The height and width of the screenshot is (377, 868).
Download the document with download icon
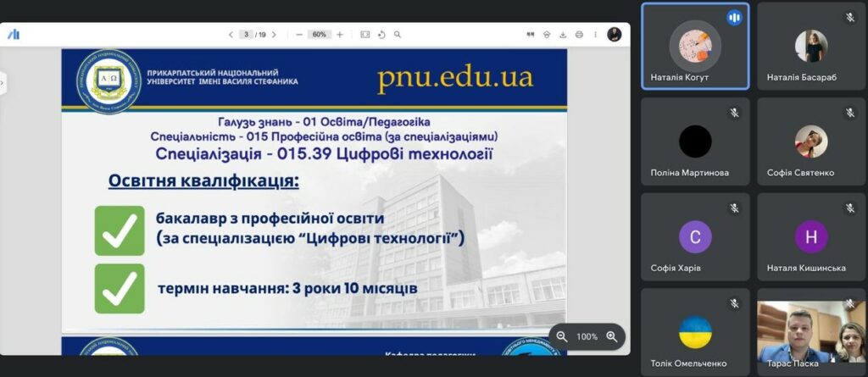pyautogui.click(x=563, y=35)
